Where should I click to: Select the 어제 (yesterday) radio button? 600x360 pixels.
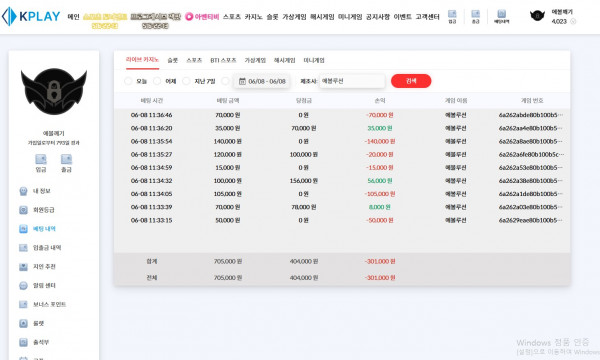point(157,81)
